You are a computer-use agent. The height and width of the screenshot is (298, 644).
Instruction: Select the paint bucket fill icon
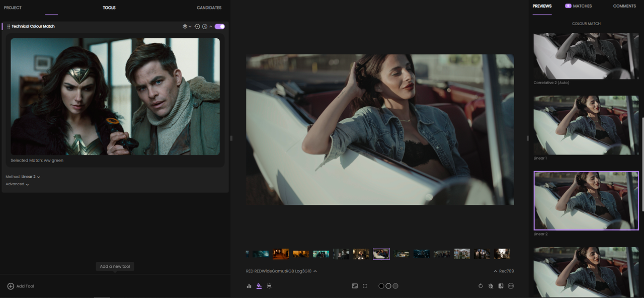(259, 286)
